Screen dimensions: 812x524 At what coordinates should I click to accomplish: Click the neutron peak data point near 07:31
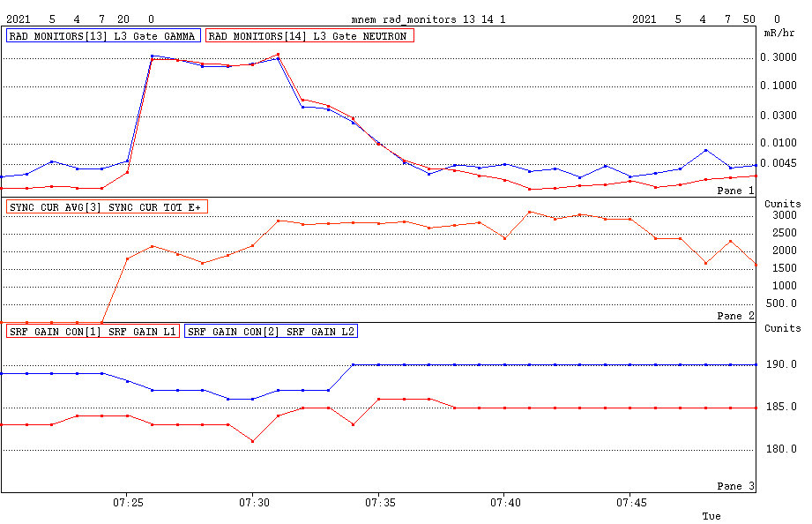(x=278, y=55)
